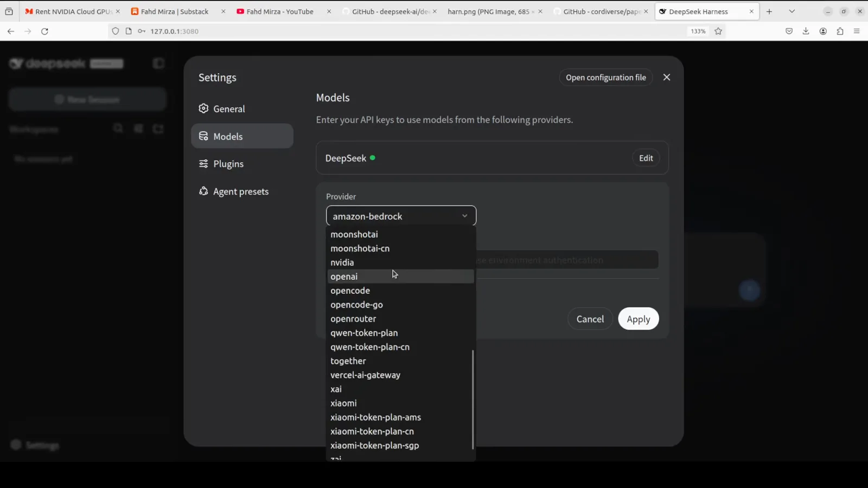The width and height of the screenshot is (868, 488).
Task: Click the Open configuration file button
Action: (605, 78)
